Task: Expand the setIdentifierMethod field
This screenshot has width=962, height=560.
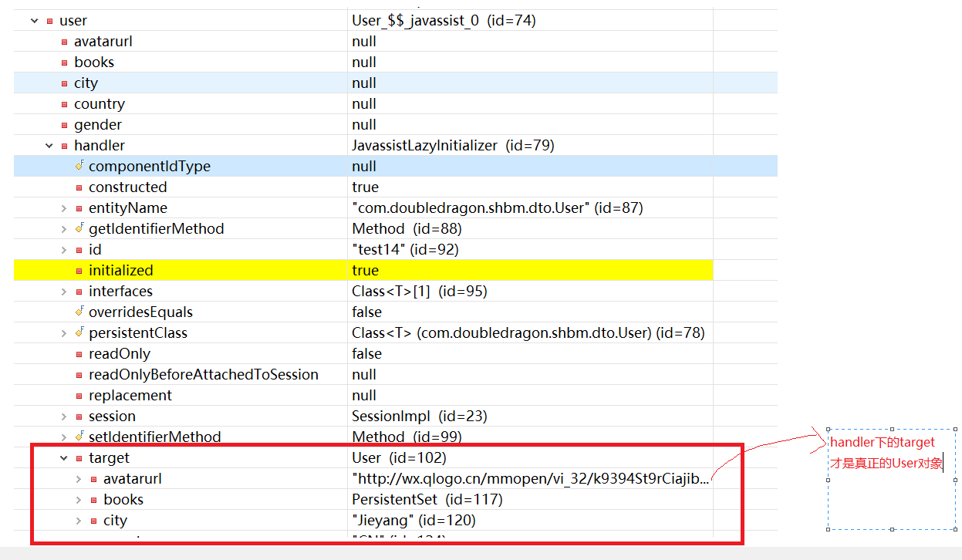Action: [64, 437]
